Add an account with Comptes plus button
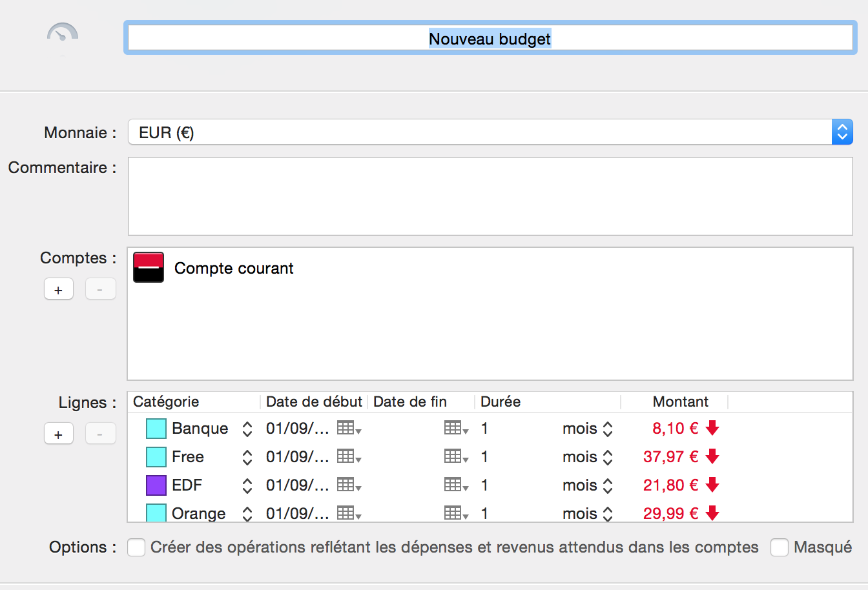 click(x=59, y=289)
